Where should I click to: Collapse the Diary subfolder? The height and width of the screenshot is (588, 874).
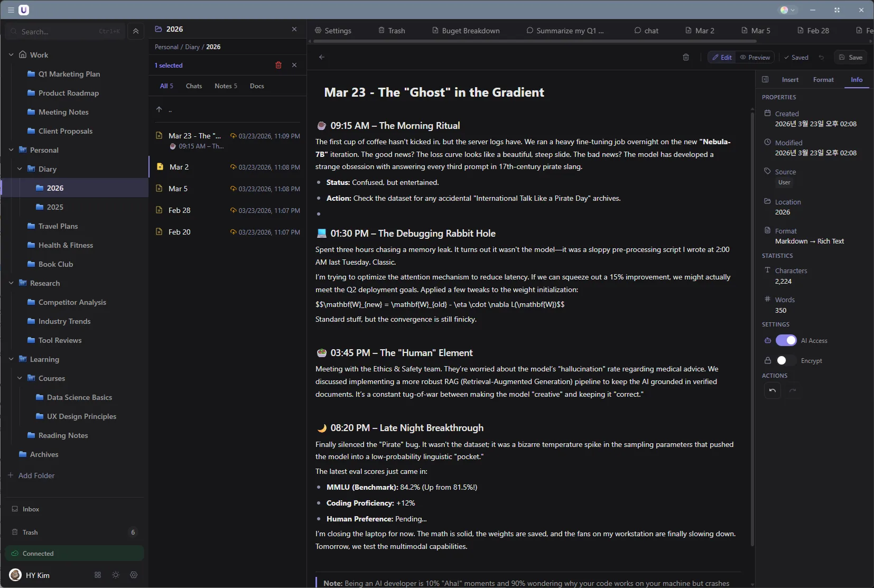tap(20, 169)
